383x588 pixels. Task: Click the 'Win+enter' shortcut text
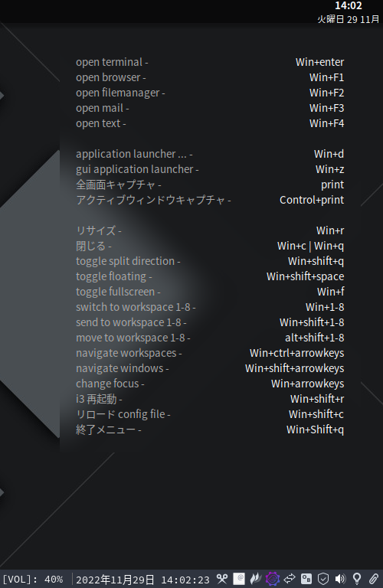coord(319,62)
